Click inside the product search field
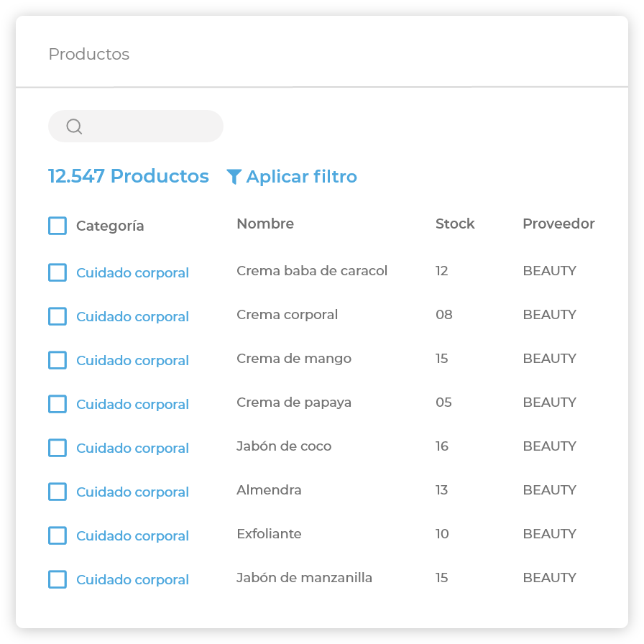 point(151,126)
